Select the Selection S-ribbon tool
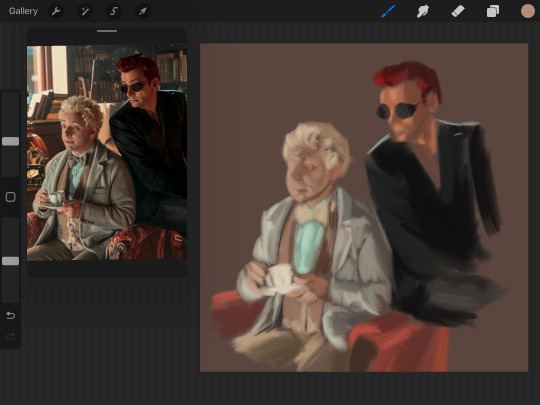Viewport: 540px width, 405px height. click(x=114, y=11)
